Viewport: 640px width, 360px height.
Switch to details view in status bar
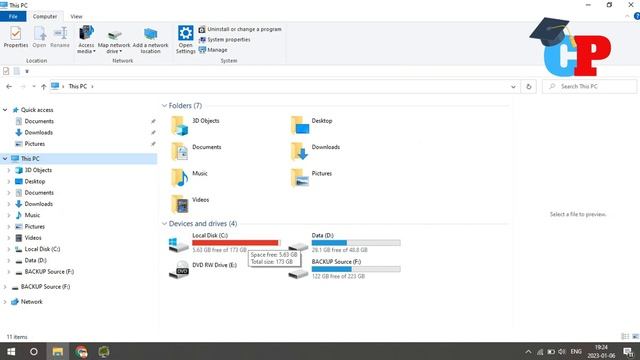624,336
